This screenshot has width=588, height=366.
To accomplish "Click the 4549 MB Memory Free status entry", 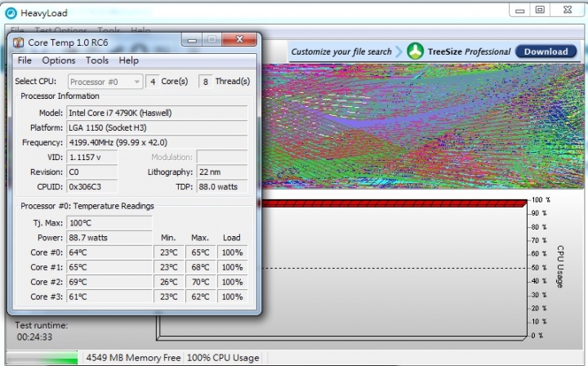I will pyautogui.click(x=133, y=357).
